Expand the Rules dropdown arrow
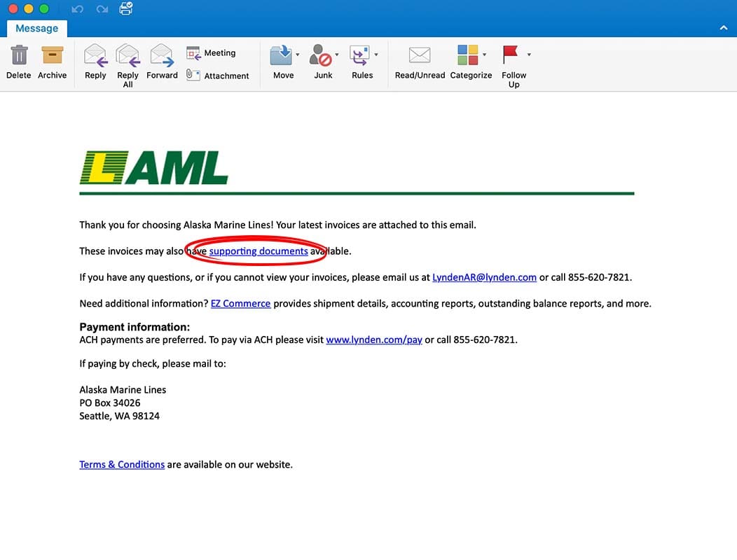The image size is (737, 560). tap(376, 55)
